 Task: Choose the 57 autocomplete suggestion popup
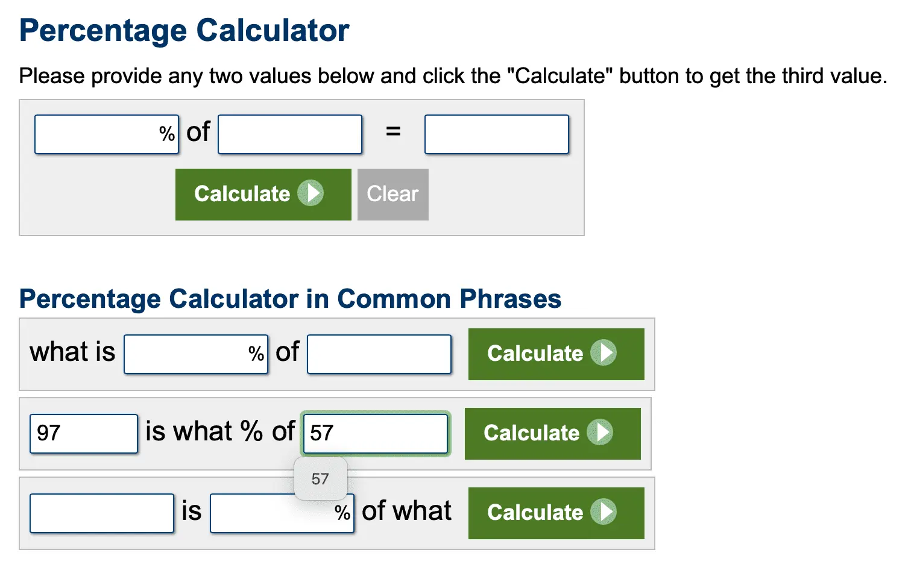click(320, 479)
